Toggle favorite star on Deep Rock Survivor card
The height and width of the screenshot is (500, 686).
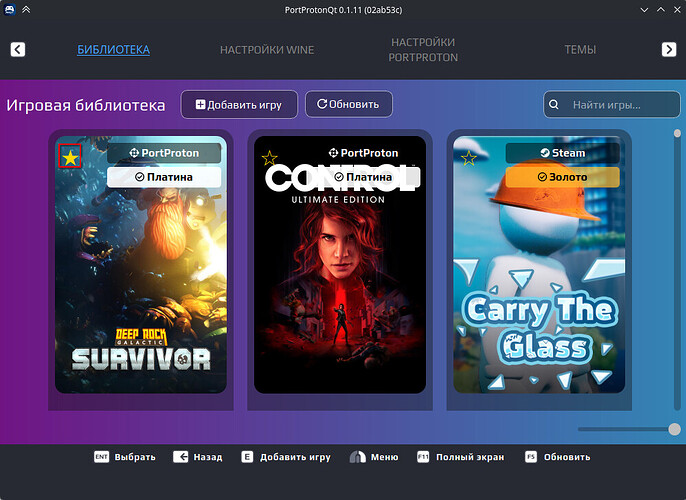70,156
